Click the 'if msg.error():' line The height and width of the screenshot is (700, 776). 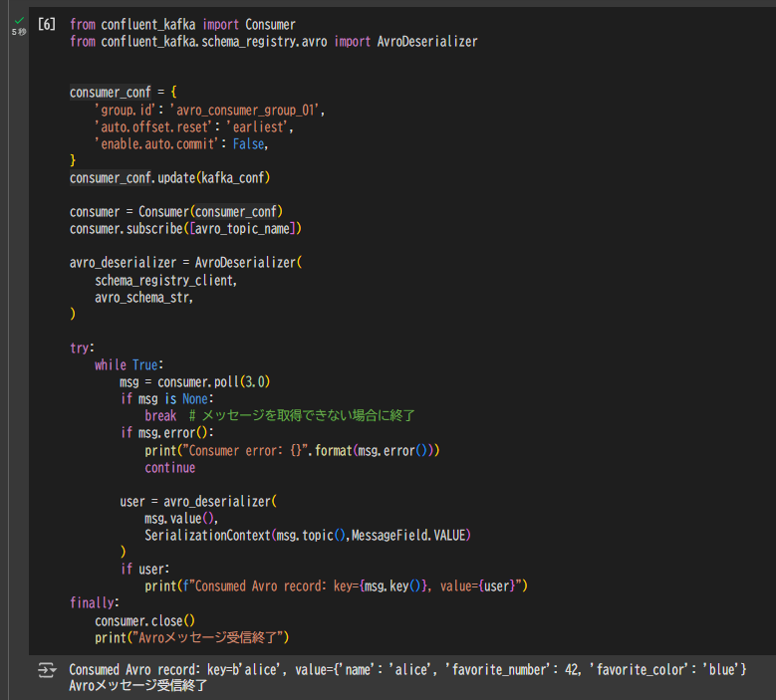(x=166, y=433)
